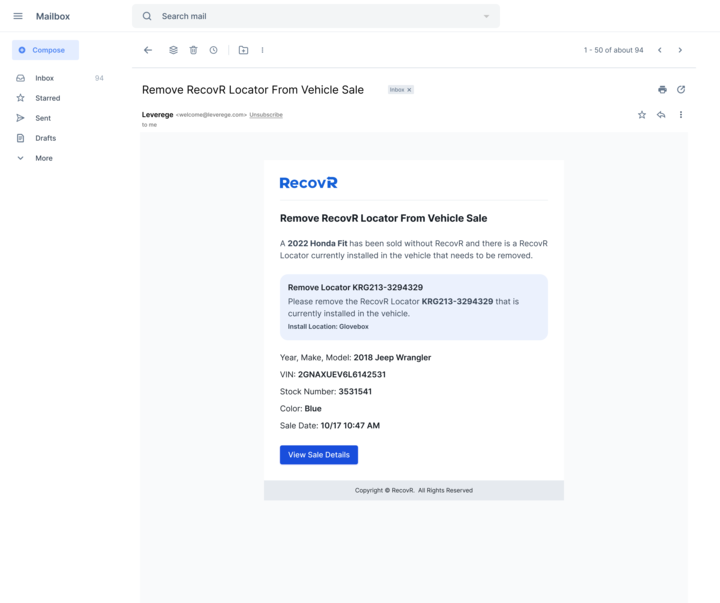The height and width of the screenshot is (603, 720).
Task: Open the hamburger main menu
Action: point(18,16)
